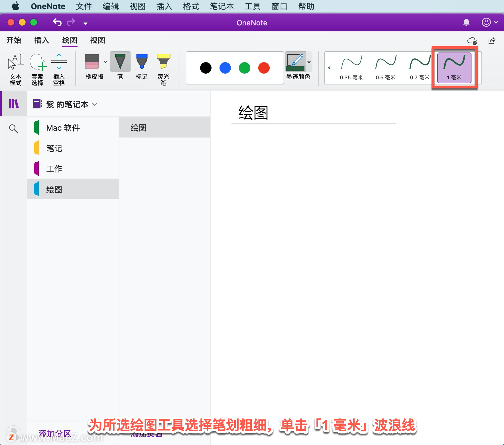The image size is (504, 445).
Task: Show previous stroke thickness options
Action: [329, 68]
